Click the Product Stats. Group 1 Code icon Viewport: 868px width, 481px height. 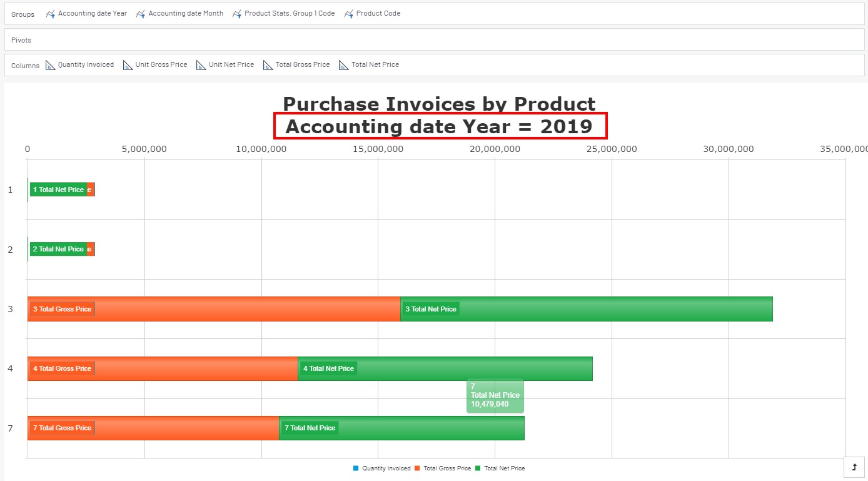click(237, 14)
